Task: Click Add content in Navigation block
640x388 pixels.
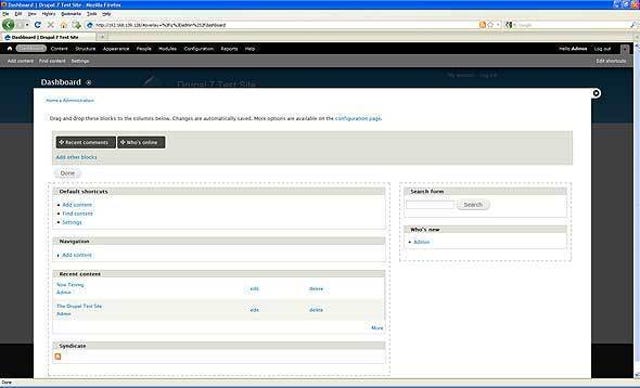Action: 77,255
